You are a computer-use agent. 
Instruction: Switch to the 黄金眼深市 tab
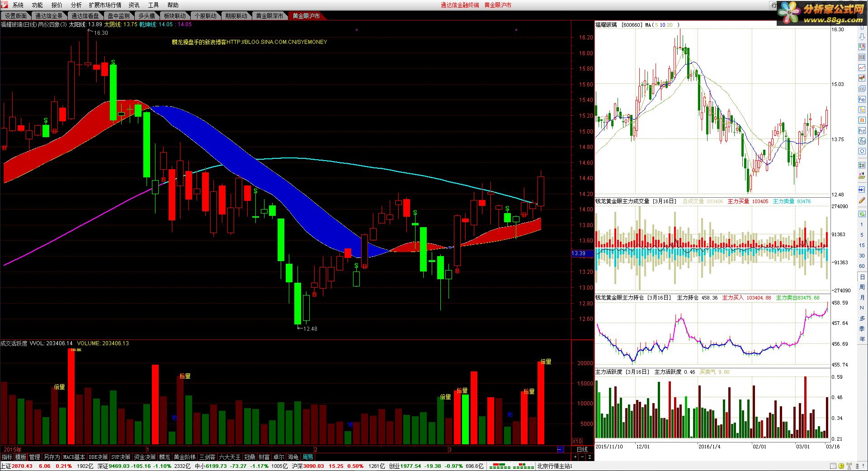pyautogui.click(x=270, y=16)
